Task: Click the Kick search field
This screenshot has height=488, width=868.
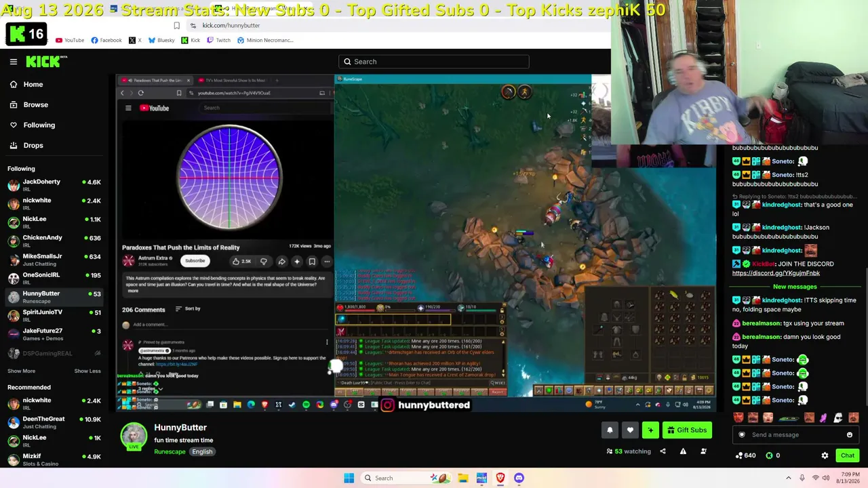Action: pyautogui.click(x=434, y=62)
